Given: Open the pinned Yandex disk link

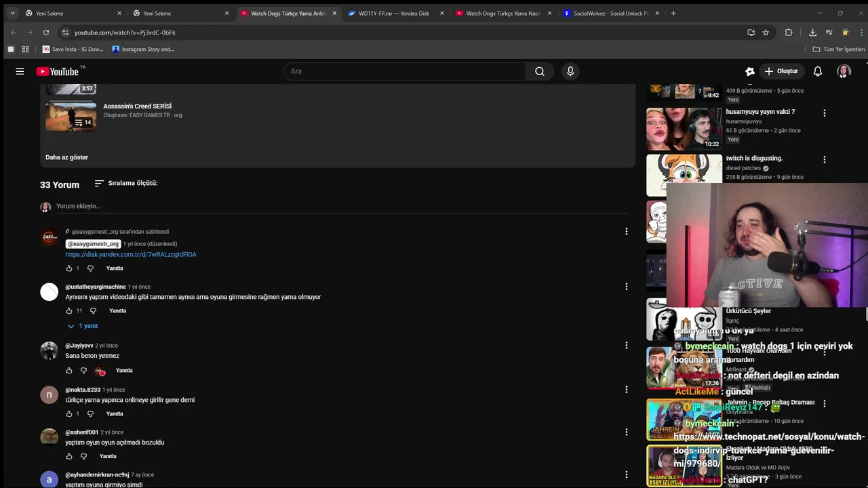Looking at the screenshot, I should (x=131, y=254).
